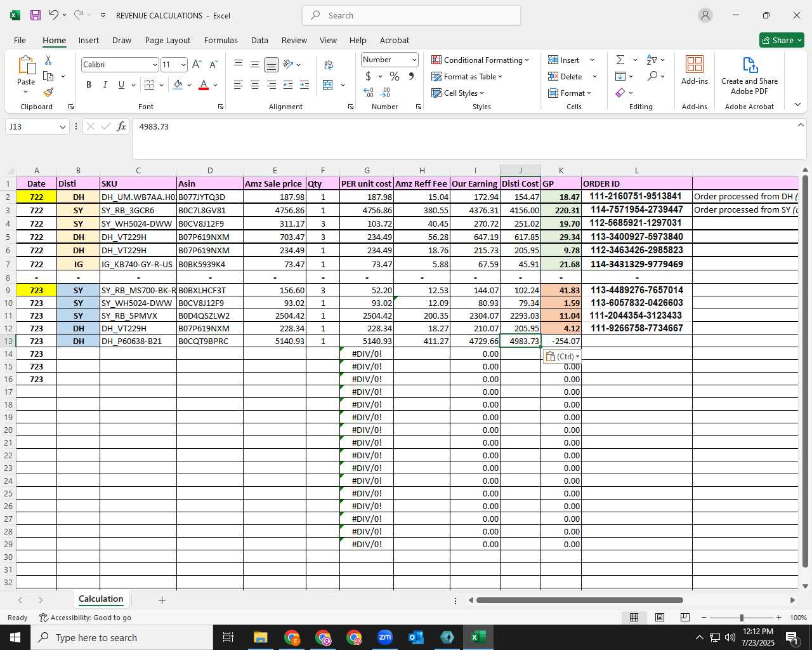Apply Percent Style format

coord(395,76)
